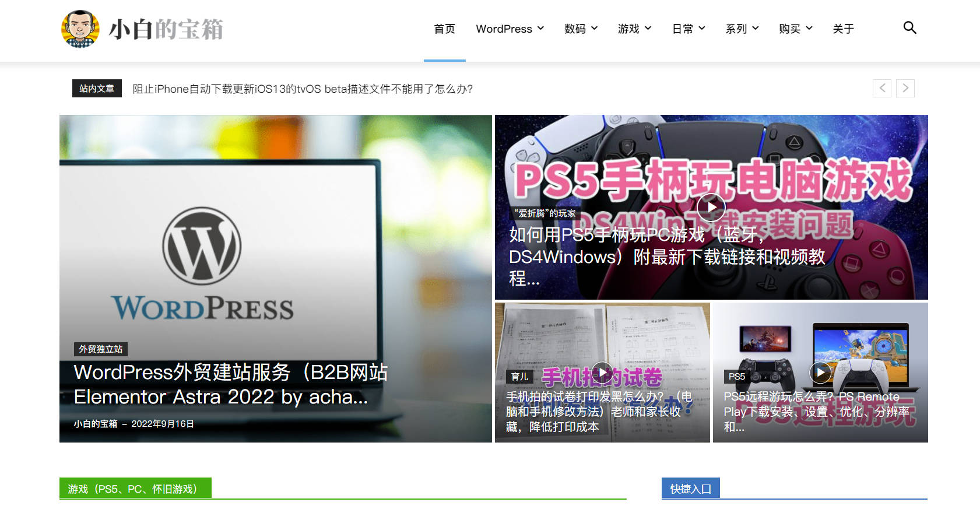Expand the 购买 menu
The image size is (980, 509).
(796, 29)
